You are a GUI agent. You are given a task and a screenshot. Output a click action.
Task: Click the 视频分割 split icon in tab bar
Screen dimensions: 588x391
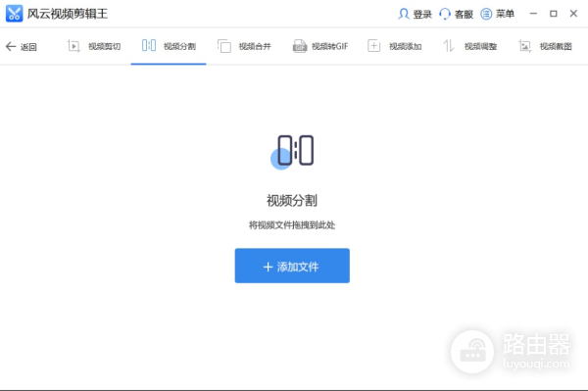tap(149, 46)
